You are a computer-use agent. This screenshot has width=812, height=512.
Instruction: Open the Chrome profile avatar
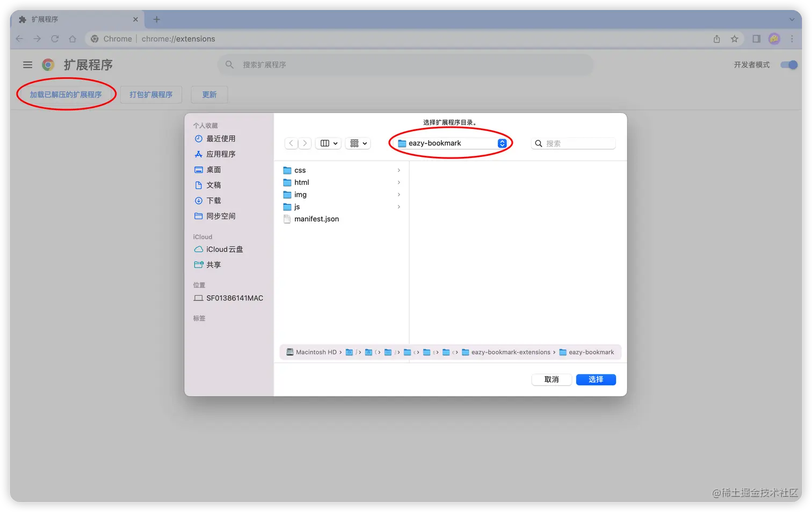tap(774, 39)
